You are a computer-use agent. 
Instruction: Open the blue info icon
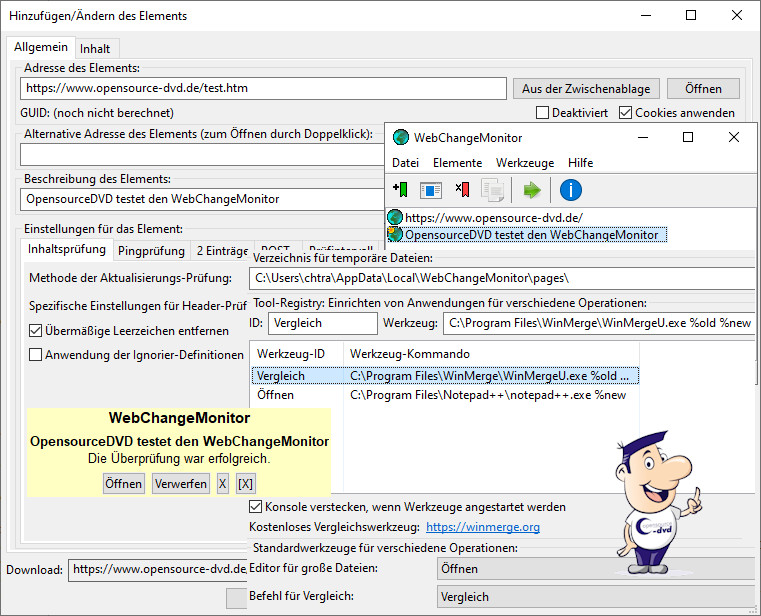coord(570,189)
